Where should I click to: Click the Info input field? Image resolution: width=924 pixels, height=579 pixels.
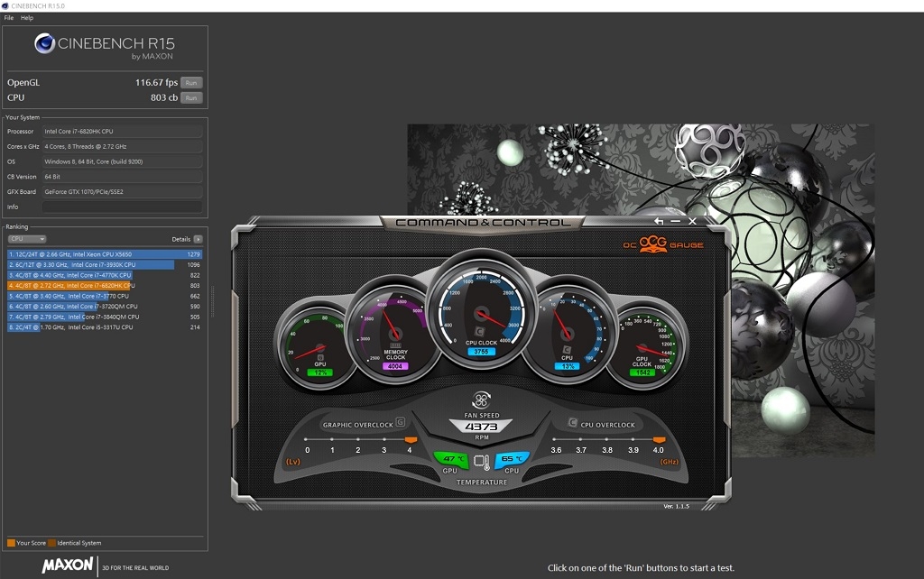tap(122, 207)
